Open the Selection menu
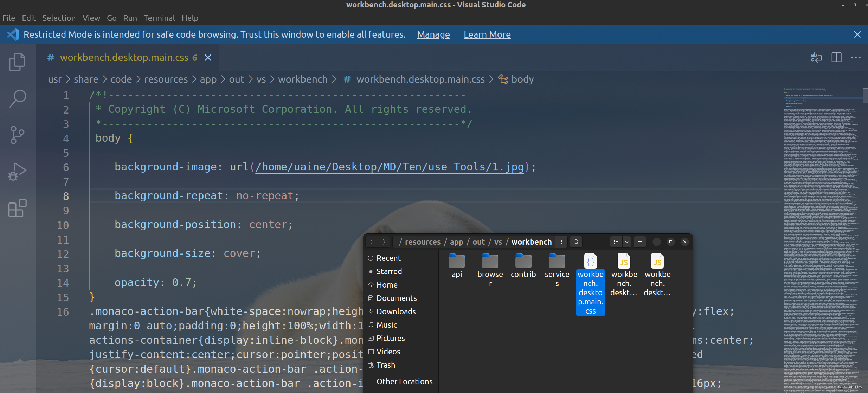Screen dimensions: 868x393 click(x=59, y=18)
